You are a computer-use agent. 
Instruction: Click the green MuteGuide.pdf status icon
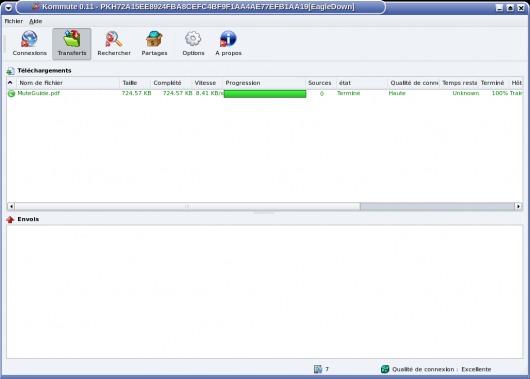(x=11, y=93)
